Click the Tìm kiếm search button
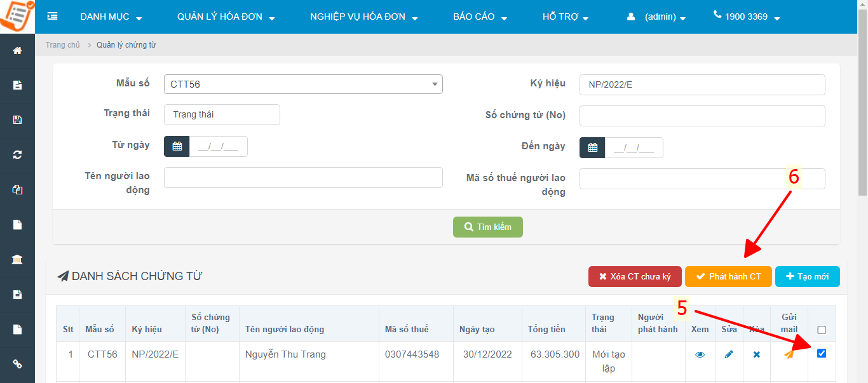The image size is (868, 383). pyautogui.click(x=487, y=227)
